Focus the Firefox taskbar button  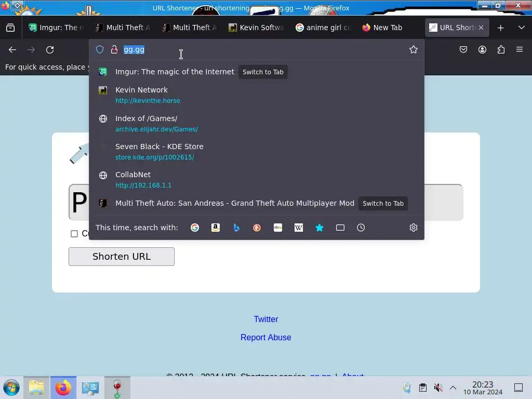pos(63,388)
